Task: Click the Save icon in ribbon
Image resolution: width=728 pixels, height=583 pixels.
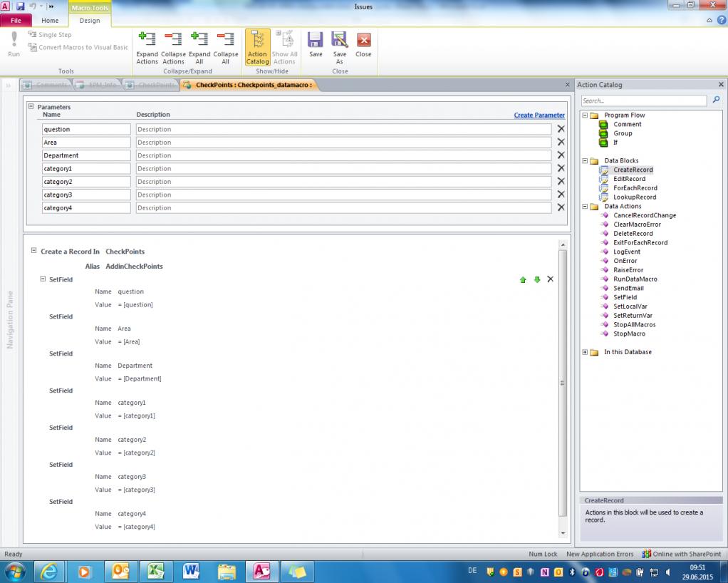Action: tap(316, 44)
